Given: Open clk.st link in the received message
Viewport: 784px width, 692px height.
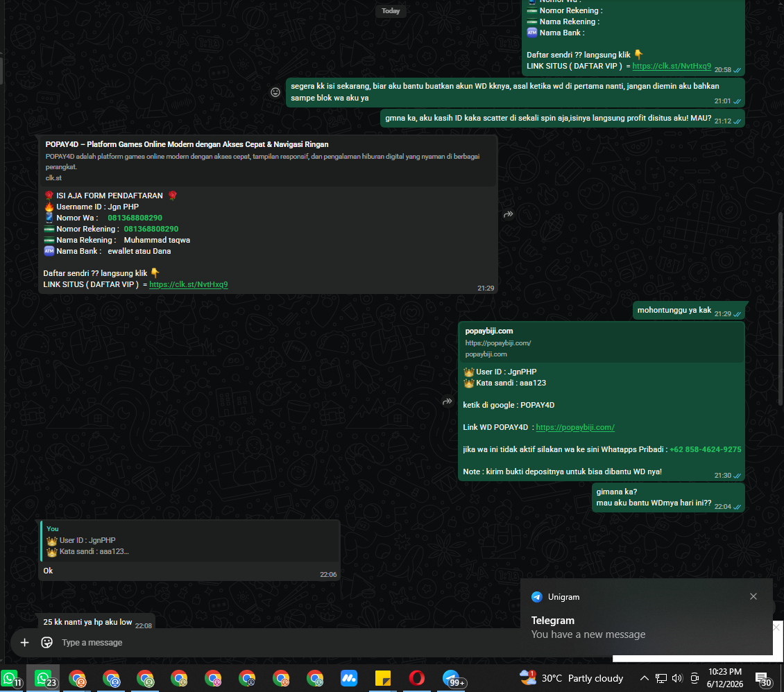Looking at the screenshot, I should [189, 284].
